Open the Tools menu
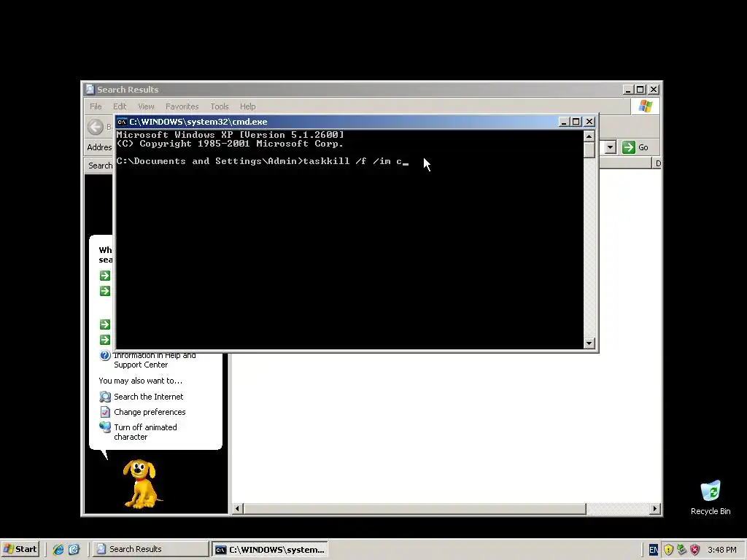The width and height of the screenshot is (747, 560). tap(219, 106)
